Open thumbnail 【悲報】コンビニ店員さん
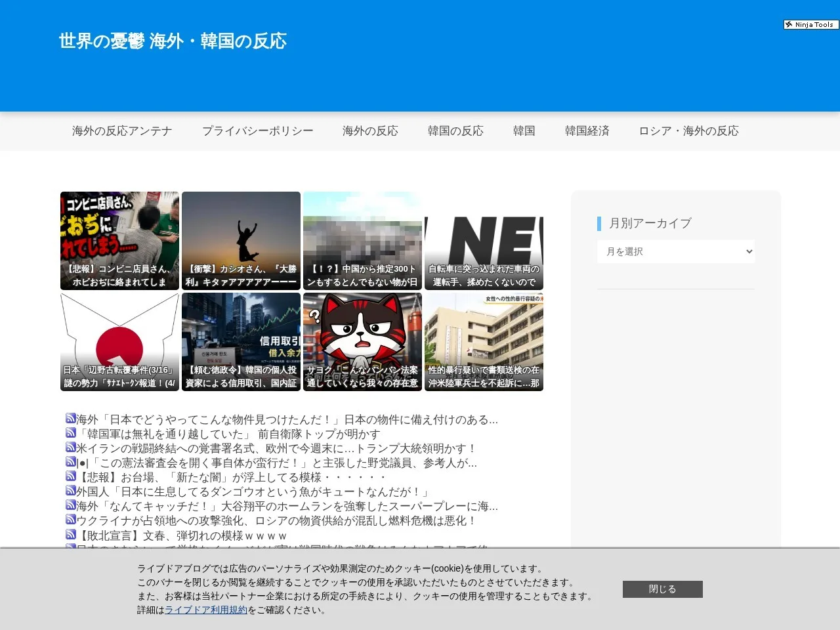Viewport: 840px width, 630px height. [x=119, y=241]
